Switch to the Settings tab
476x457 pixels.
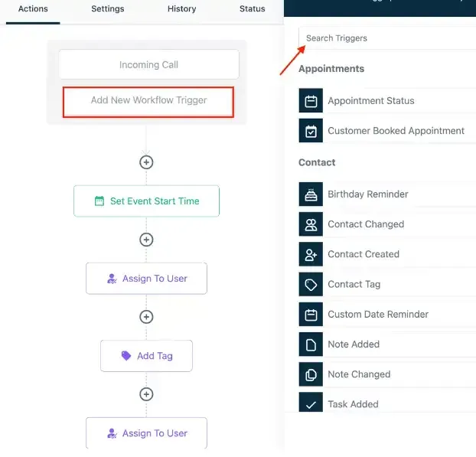pyautogui.click(x=108, y=9)
